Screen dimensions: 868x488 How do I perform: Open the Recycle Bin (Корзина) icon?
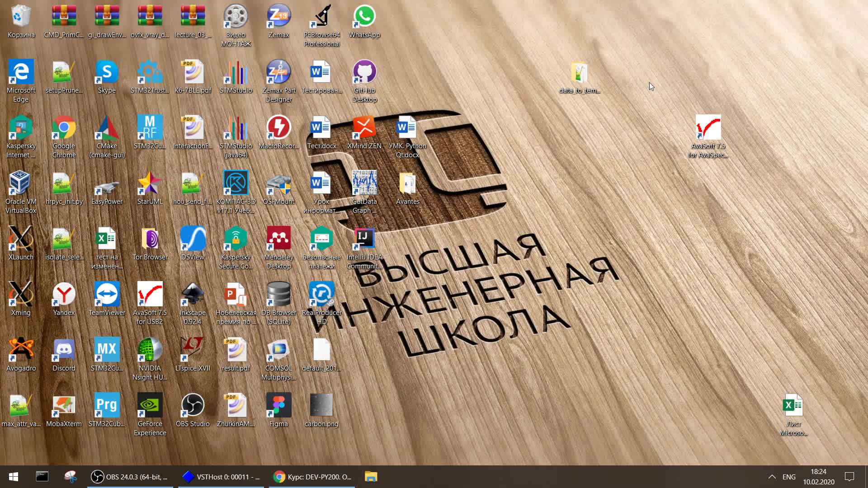pyautogui.click(x=21, y=21)
